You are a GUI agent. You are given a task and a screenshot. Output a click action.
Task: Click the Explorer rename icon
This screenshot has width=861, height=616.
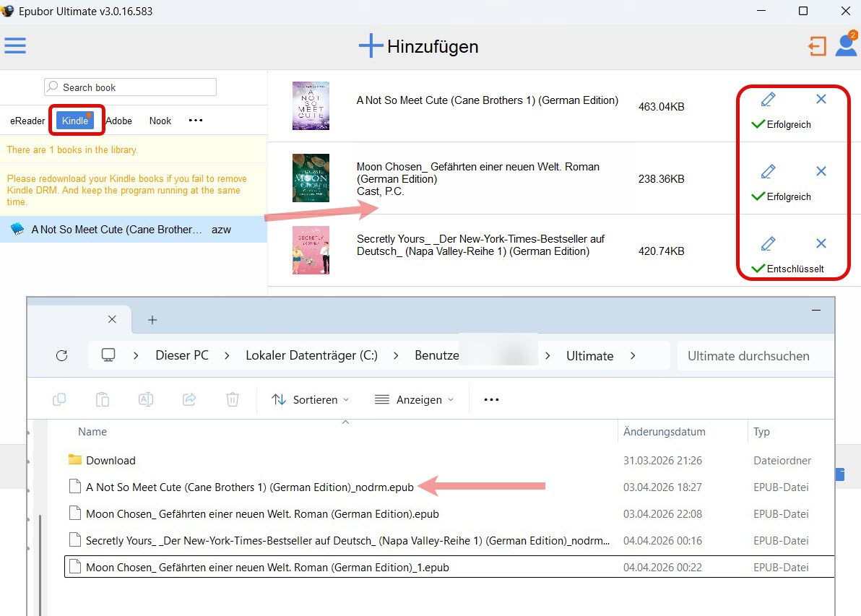pos(145,399)
